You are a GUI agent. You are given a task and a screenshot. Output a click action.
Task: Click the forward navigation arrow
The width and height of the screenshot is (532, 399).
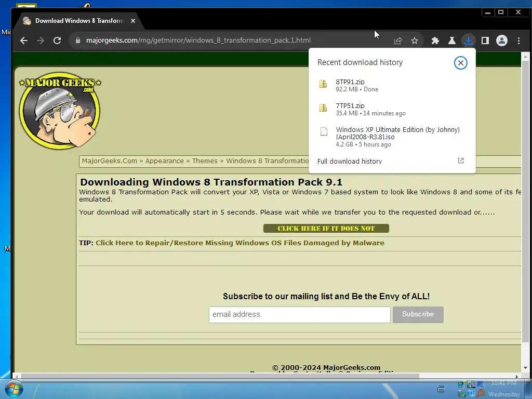(41, 41)
